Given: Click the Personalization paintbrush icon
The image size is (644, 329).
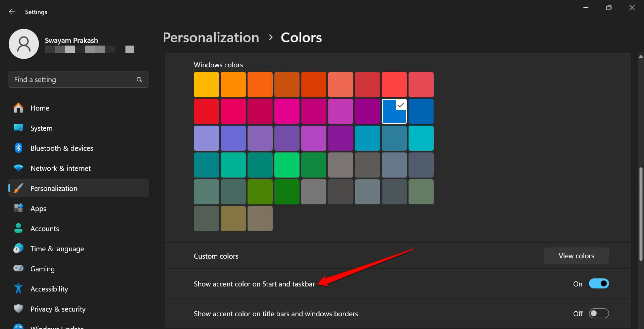Looking at the screenshot, I should point(18,188).
